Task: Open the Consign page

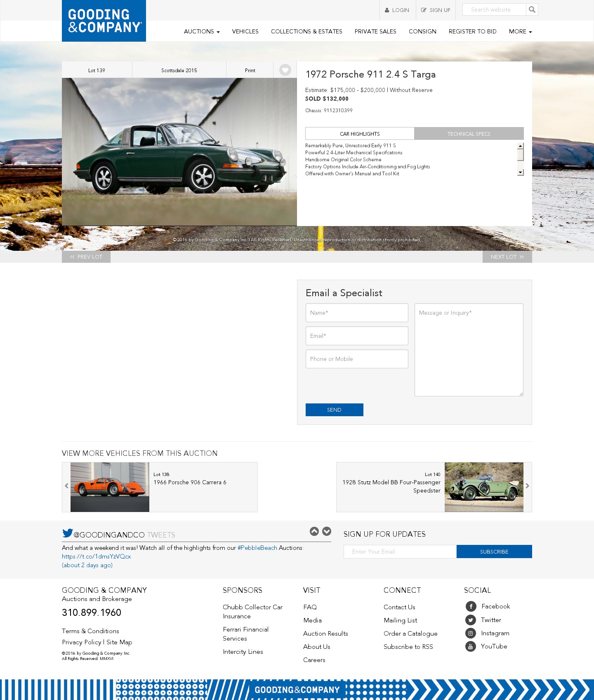Action: [422, 31]
